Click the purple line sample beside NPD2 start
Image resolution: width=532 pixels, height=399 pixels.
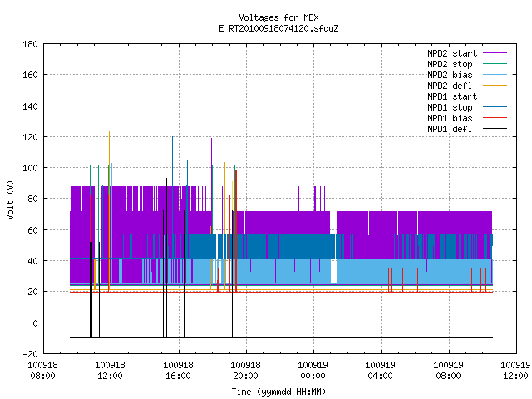pyautogui.click(x=495, y=53)
